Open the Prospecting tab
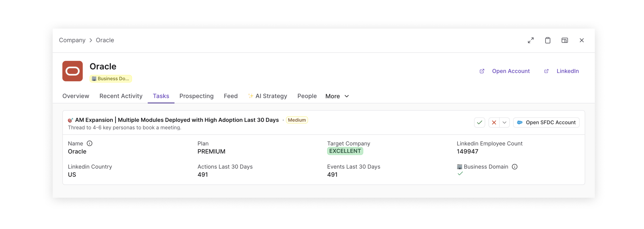The image size is (644, 229). tap(196, 96)
